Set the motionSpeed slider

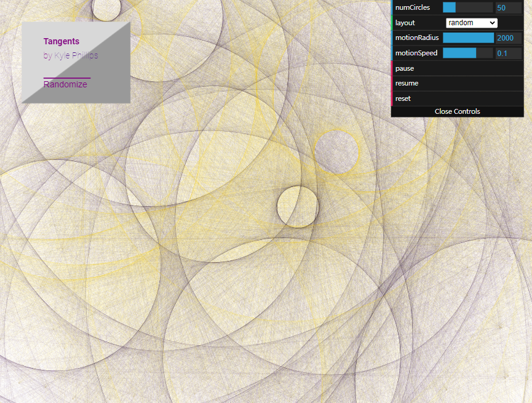(x=468, y=53)
